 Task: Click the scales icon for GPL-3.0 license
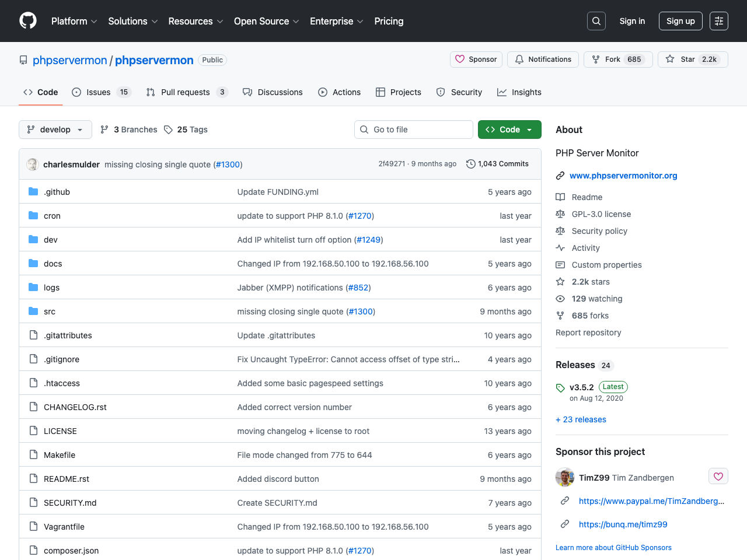[x=561, y=213]
